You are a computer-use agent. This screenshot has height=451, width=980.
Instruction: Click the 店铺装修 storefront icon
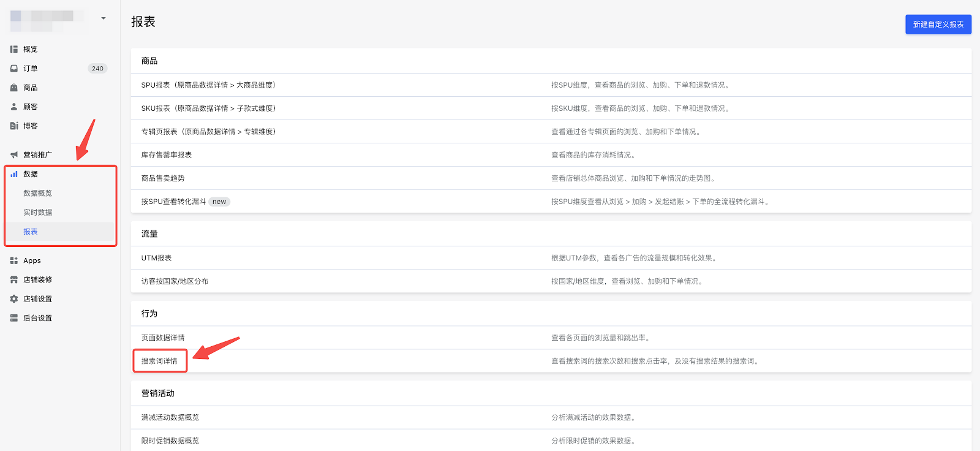[x=14, y=279]
